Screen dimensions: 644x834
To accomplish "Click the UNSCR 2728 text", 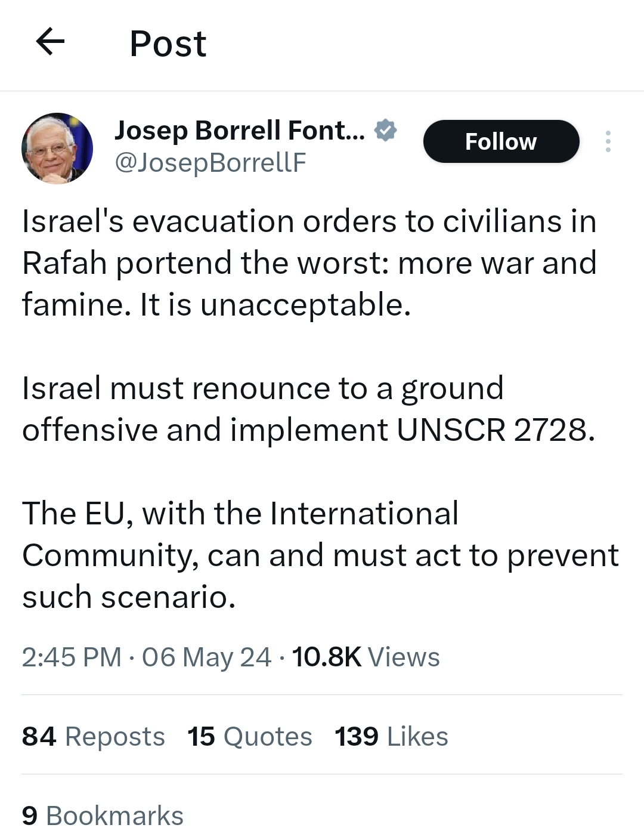I will tap(495, 430).
